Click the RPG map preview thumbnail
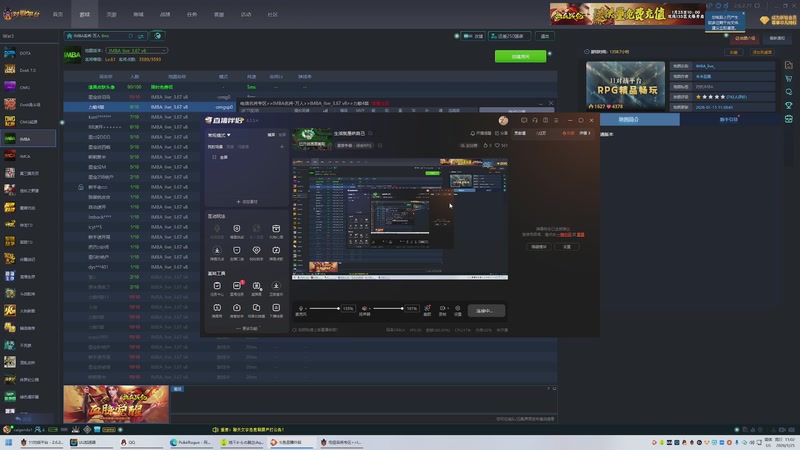The image size is (800, 450). [x=625, y=86]
